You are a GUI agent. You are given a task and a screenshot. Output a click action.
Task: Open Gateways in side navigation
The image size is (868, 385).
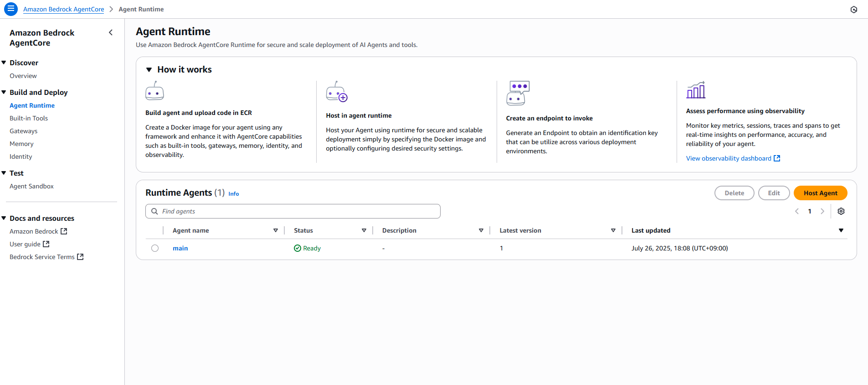tap(24, 131)
